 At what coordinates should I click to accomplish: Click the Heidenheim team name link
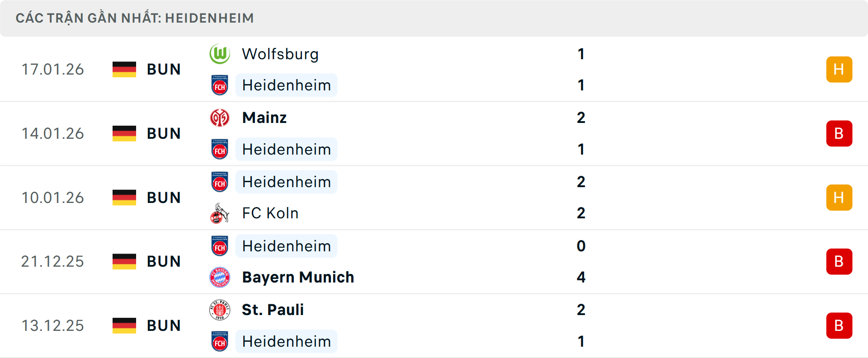[286, 85]
